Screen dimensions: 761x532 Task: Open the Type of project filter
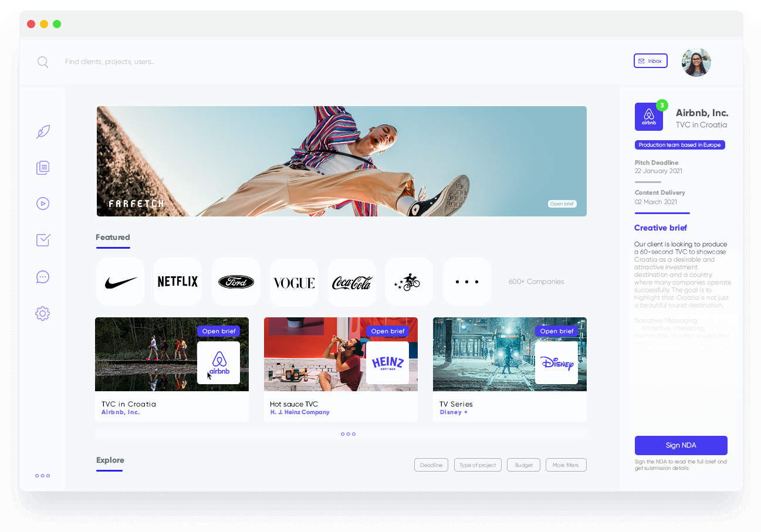click(478, 465)
